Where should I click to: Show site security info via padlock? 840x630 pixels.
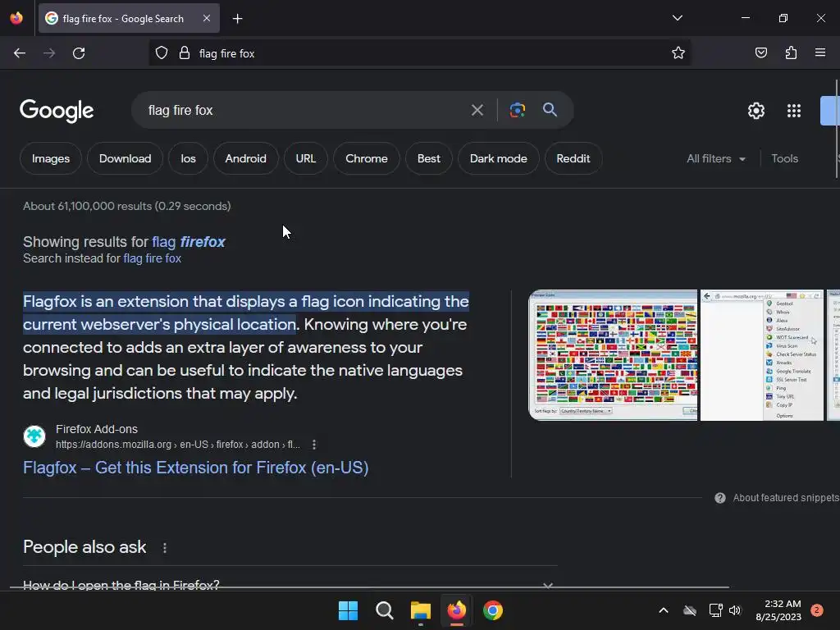click(x=185, y=53)
